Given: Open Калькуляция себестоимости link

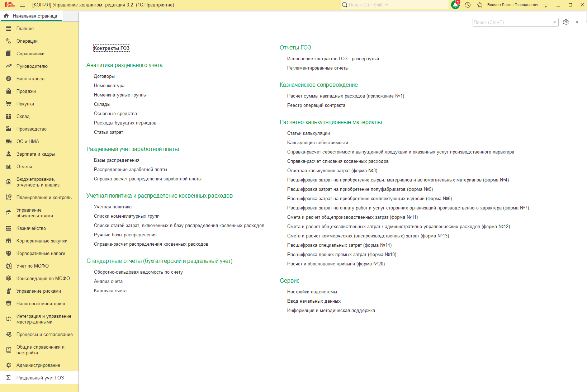Looking at the screenshot, I should pyautogui.click(x=317, y=143).
